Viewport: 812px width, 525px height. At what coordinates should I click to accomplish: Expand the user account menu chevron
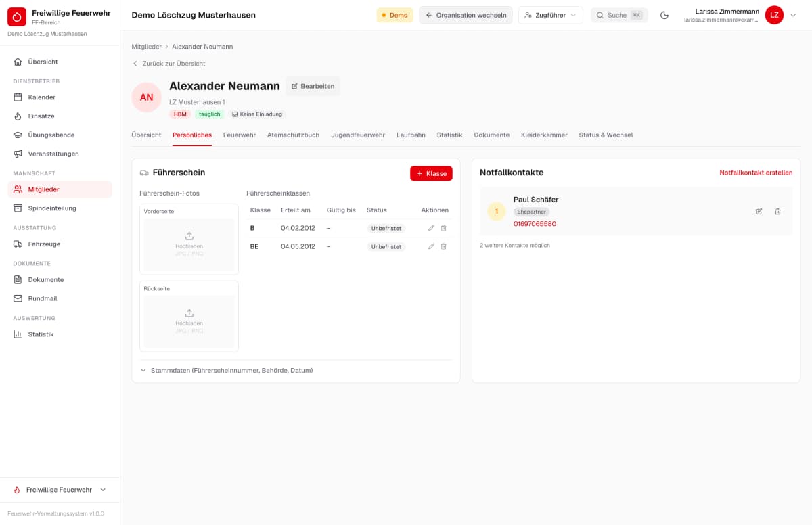pyautogui.click(x=793, y=15)
